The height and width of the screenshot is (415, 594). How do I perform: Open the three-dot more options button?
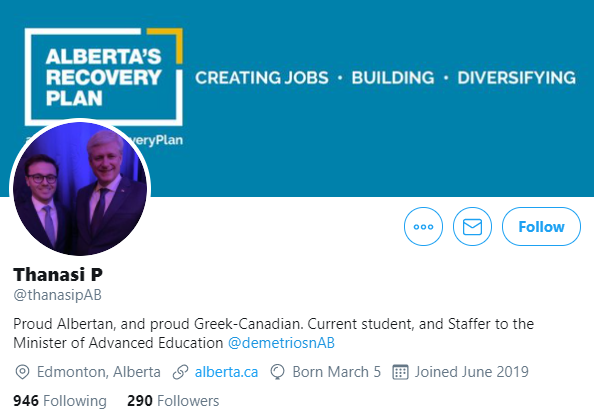pyautogui.click(x=423, y=227)
